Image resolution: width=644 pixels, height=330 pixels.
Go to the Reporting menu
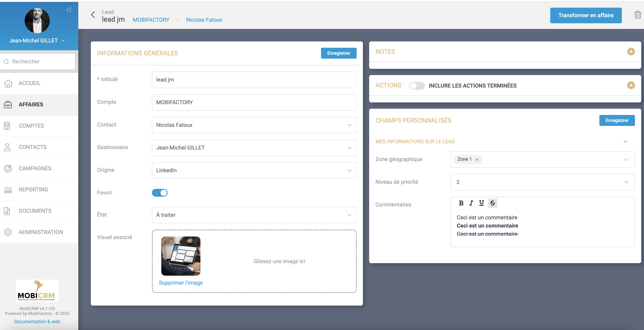coord(33,189)
